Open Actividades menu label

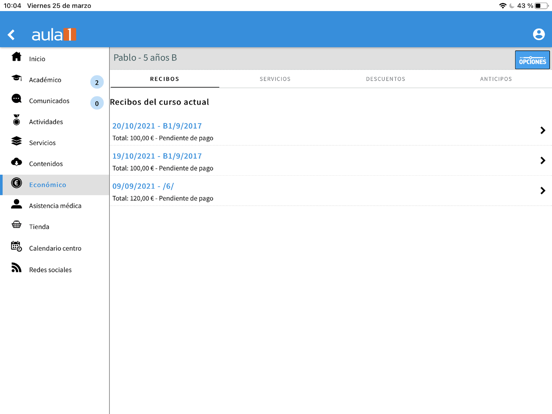(x=46, y=122)
